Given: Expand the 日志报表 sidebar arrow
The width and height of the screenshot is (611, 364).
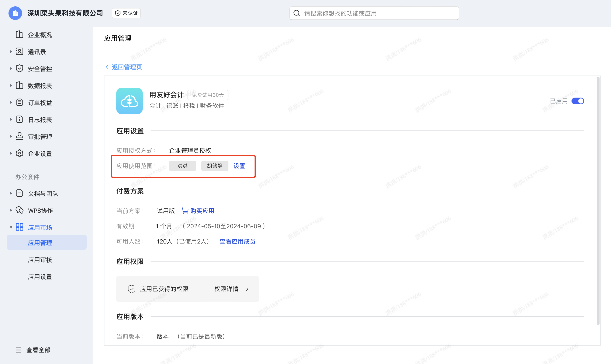Looking at the screenshot, I should tap(11, 119).
